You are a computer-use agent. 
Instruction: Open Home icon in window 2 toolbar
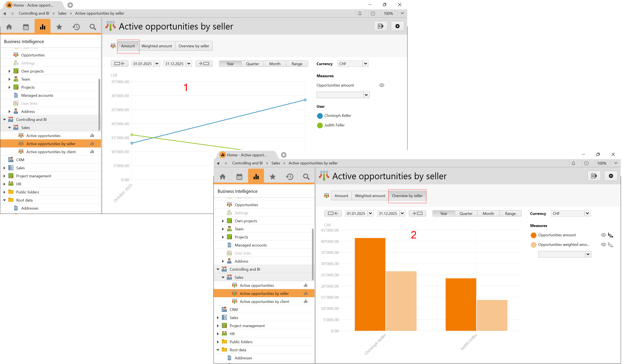click(223, 176)
